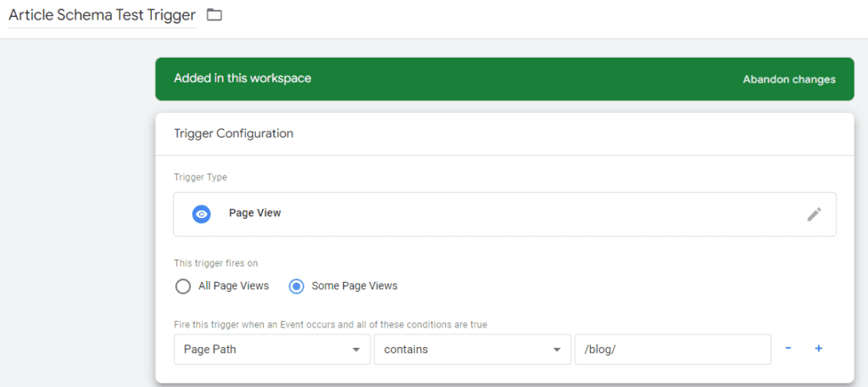The image size is (868, 387).
Task: Open the Page Path variable dropdown
Action: pos(272,350)
